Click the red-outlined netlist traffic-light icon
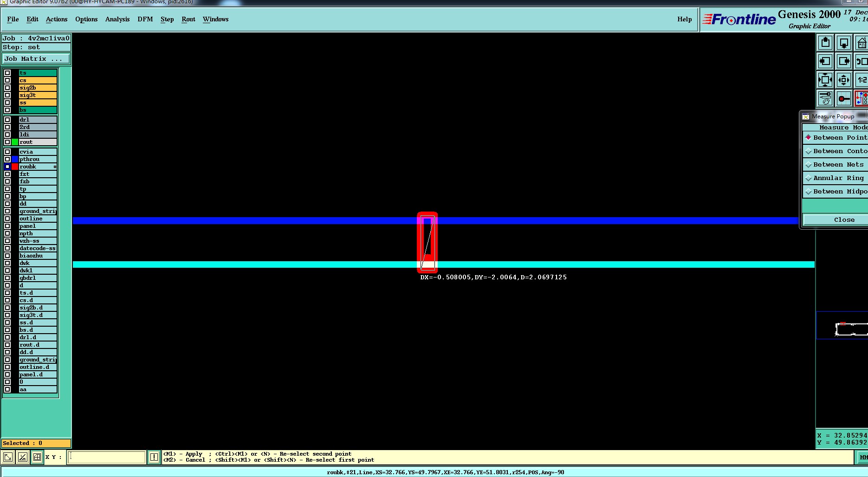 pos(862,98)
